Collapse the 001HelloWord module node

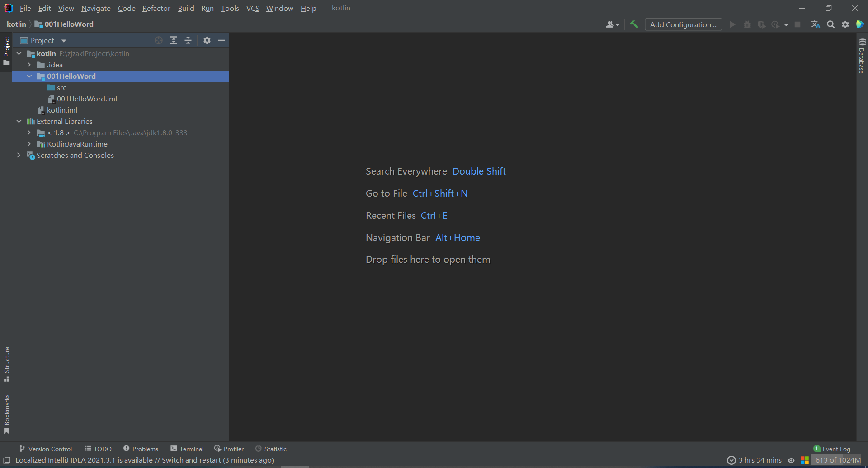click(29, 76)
